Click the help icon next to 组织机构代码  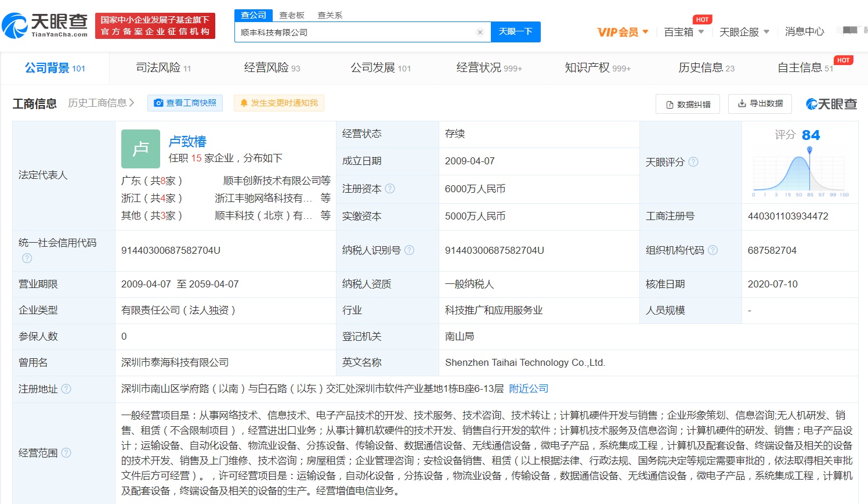coord(713,250)
